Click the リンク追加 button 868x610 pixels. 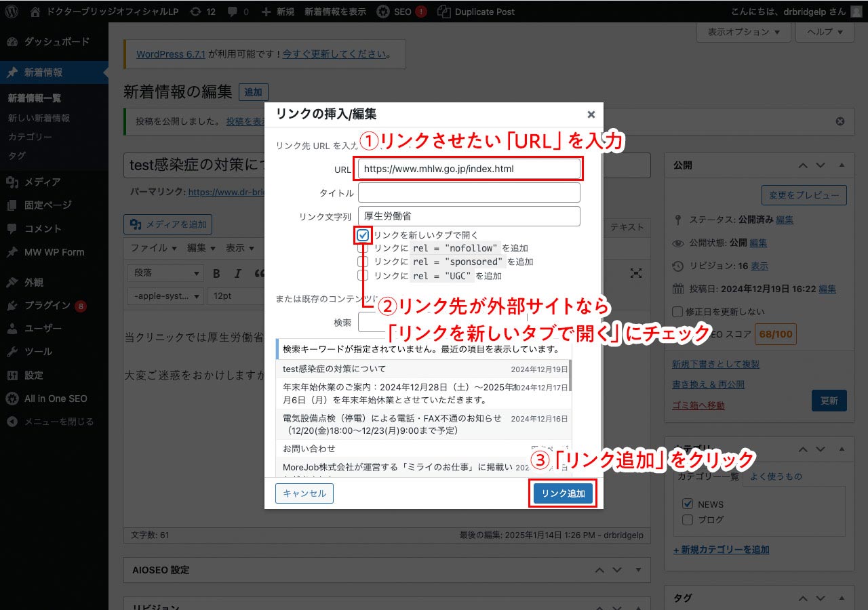point(563,493)
